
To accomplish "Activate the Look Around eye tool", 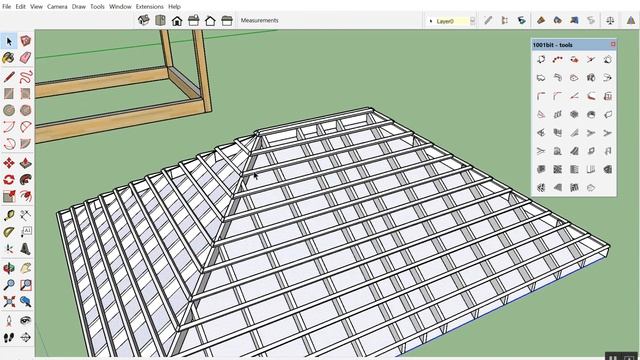I will [25, 321].
